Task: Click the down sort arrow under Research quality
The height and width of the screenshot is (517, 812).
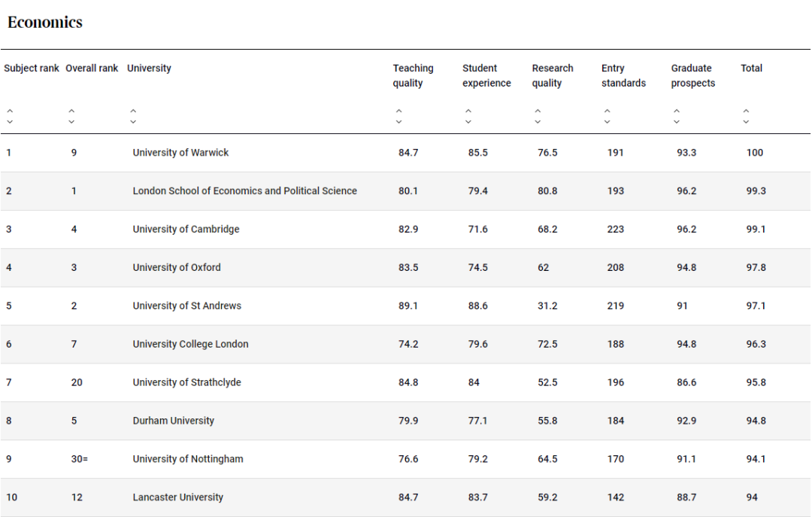Action: (x=538, y=121)
